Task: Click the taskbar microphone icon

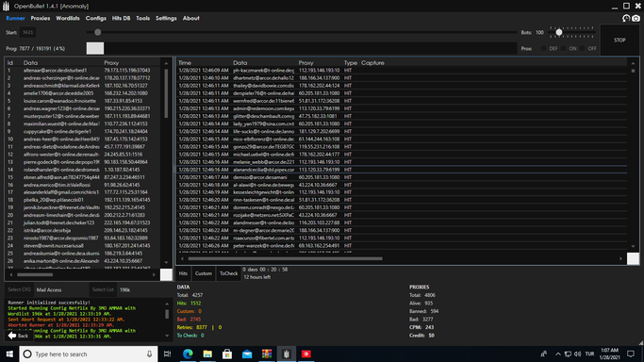Action: pos(149,354)
